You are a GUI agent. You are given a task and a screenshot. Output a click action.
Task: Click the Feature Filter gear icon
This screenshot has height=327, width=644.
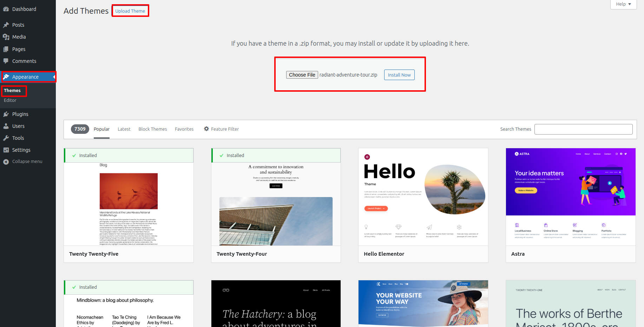(206, 129)
